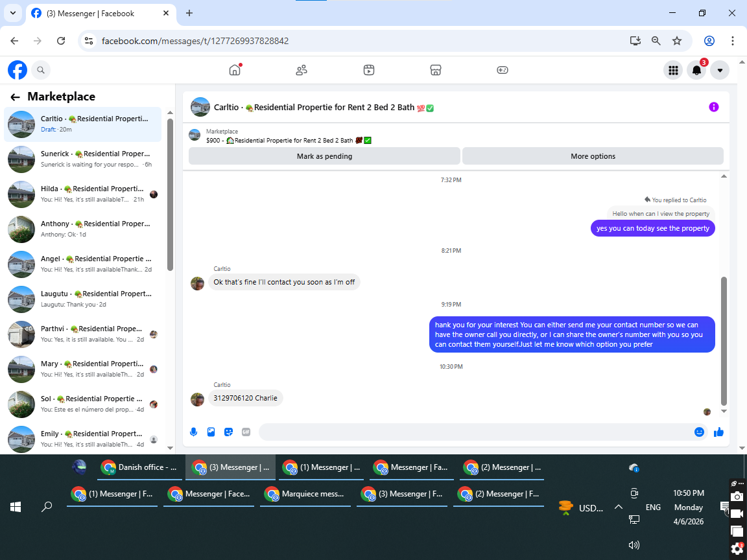The width and height of the screenshot is (747, 560).
Task: Open Friends icon in top nav
Action: [302, 70]
